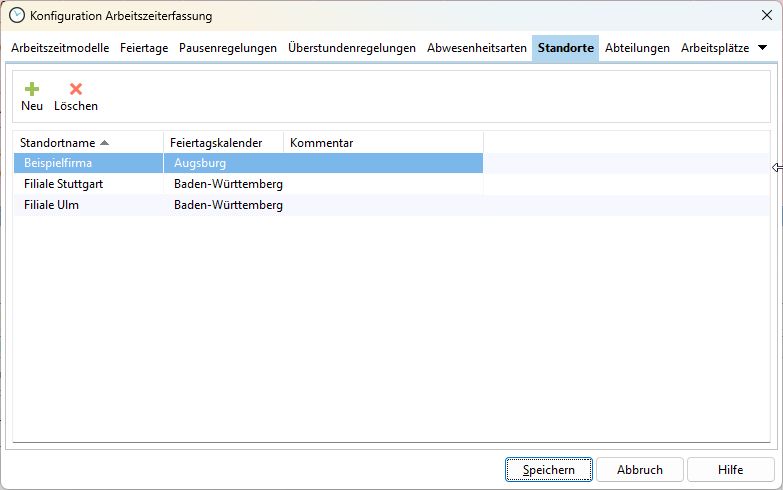783x490 pixels.
Task: Select the Filiale Ulm row
Action: click(52, 205)
